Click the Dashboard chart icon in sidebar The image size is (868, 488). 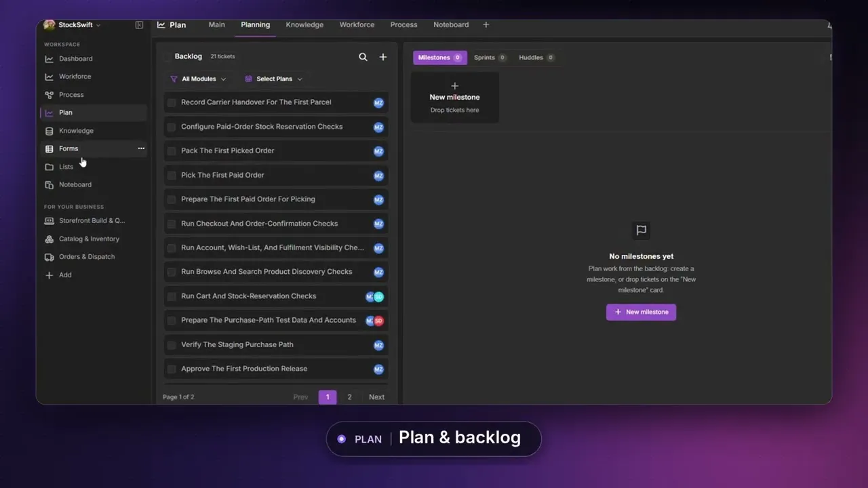49,59
